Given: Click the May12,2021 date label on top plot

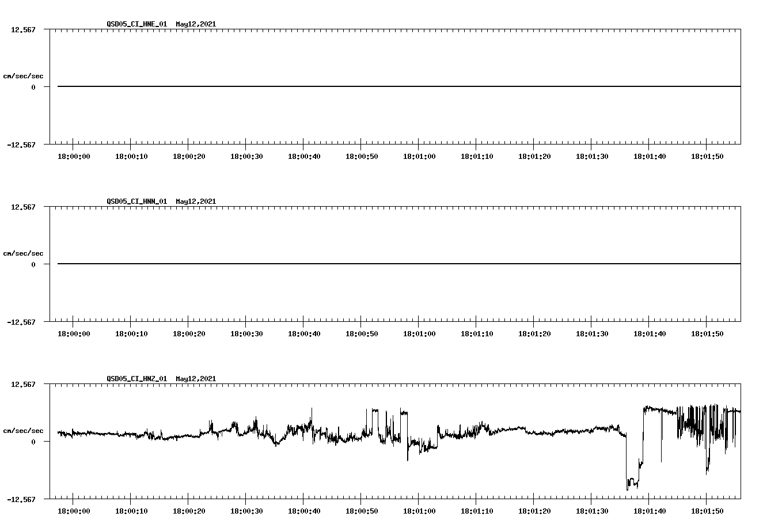Looking at the screenshot, I should (x=195, y=25).
